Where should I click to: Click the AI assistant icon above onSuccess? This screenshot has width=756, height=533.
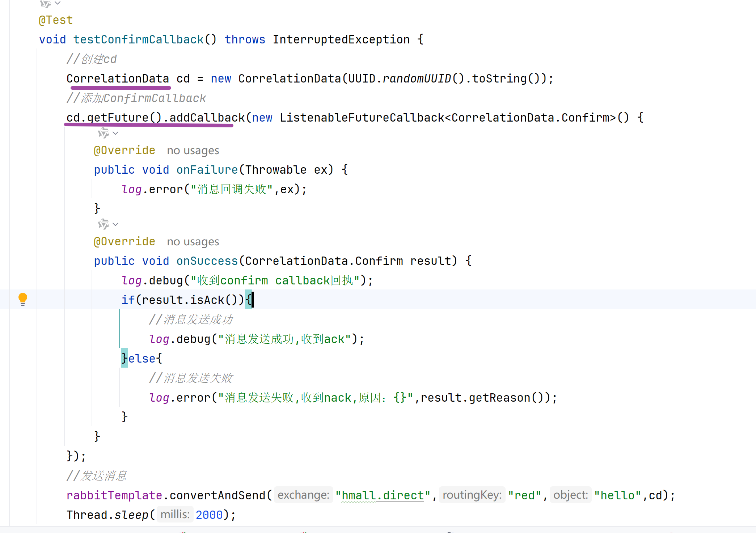pos(104,224)
